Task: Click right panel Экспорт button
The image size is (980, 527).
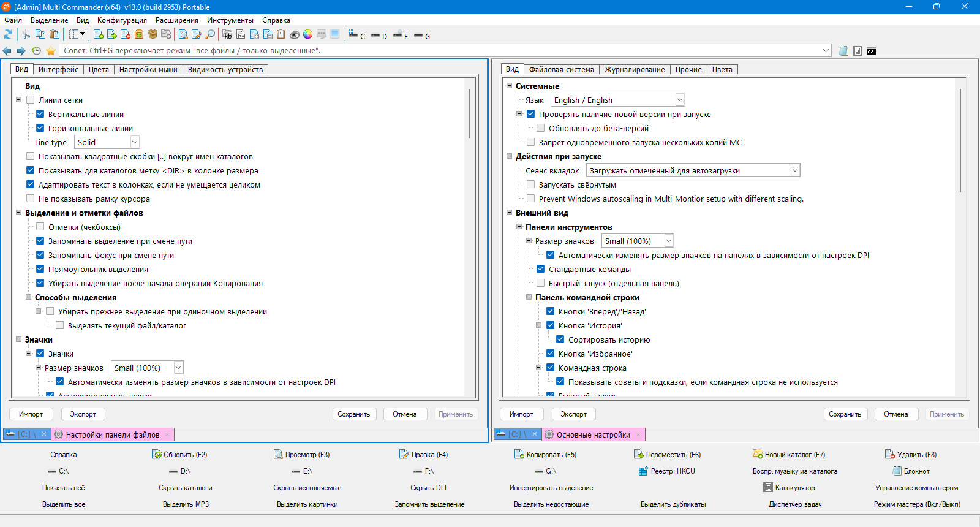Action: coord(573,414)
